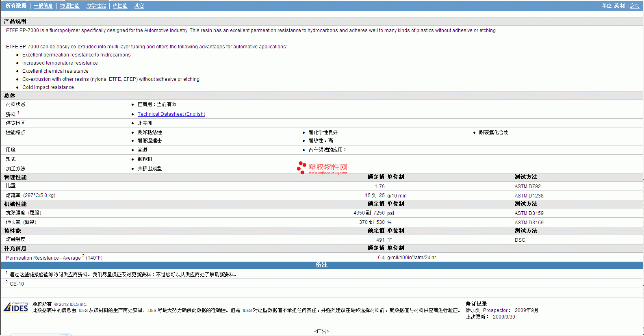Click the 产品说明 section header
The image size is (644, 336).
coord(15,21)
